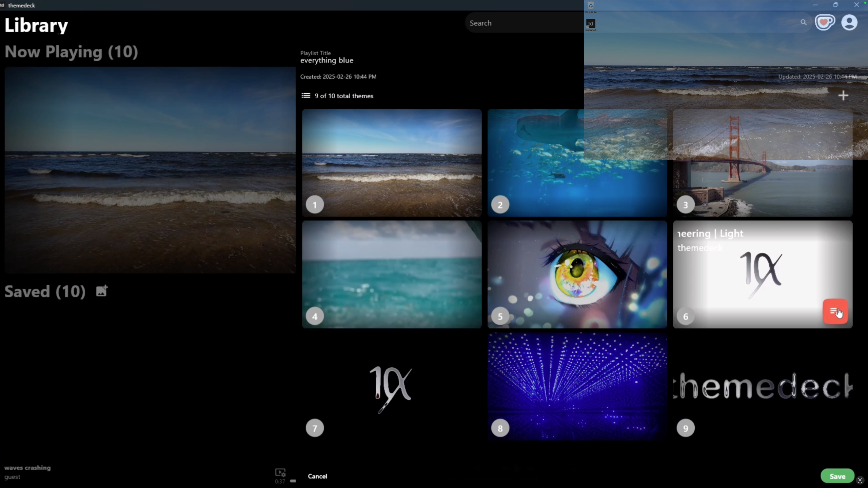Click the plus icon to add a theme
The image size is (868, 488).
coord(843,95)
